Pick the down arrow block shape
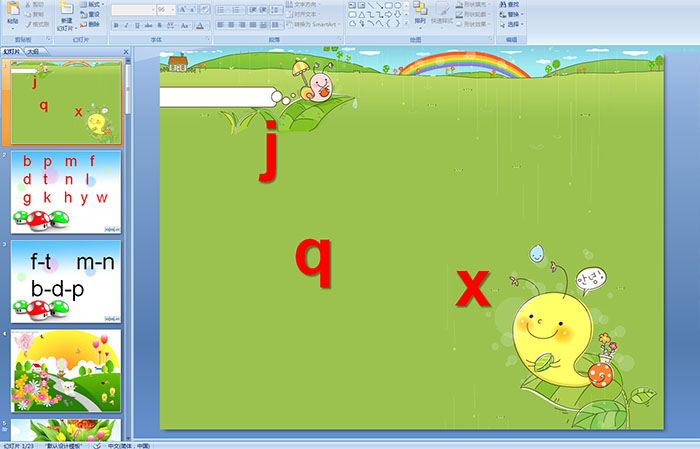The image size is (700, 449). [397, 14]
